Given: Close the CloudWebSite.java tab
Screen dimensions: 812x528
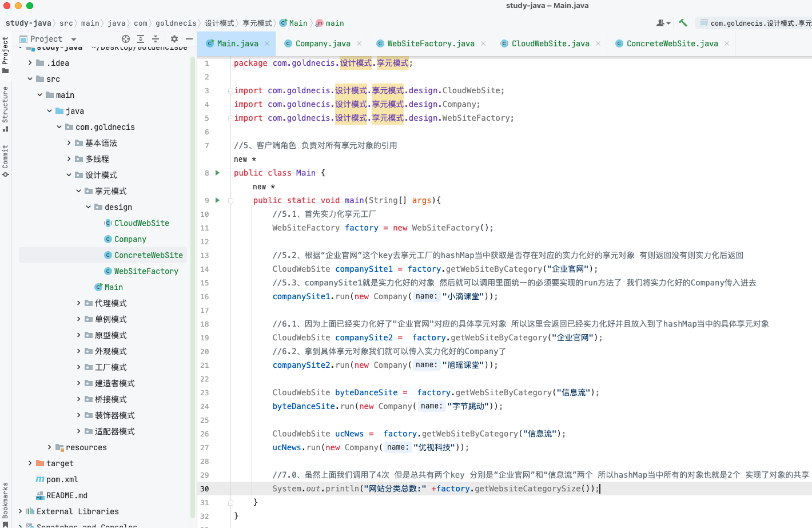Looking at the screenshot, I should [x=598, y=43].
